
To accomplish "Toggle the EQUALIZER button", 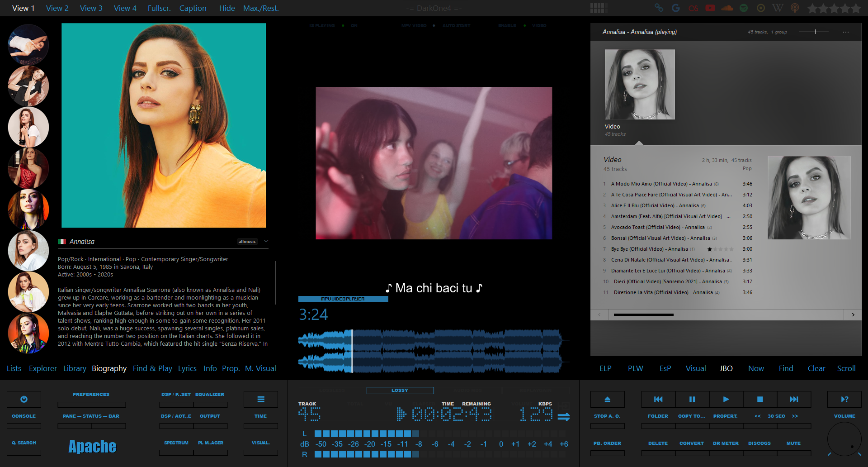I will pos(210,395).
